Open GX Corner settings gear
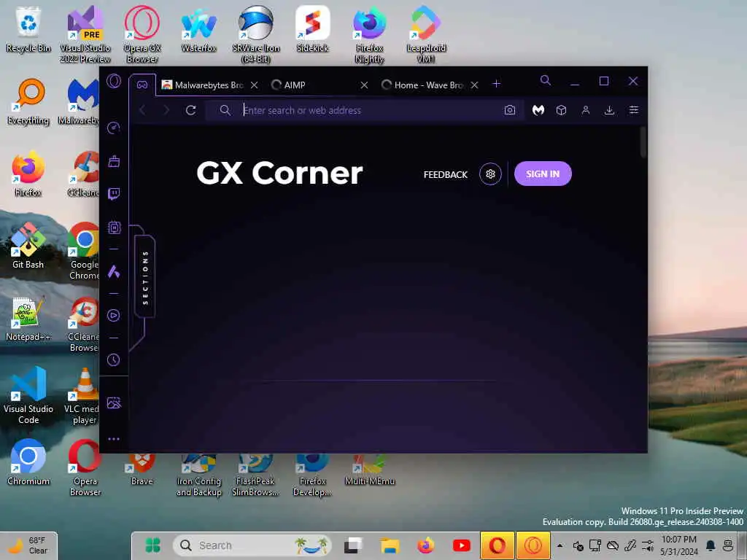Image resolution: width=747 pixels, height=560 pixels. tap(490, 174)
